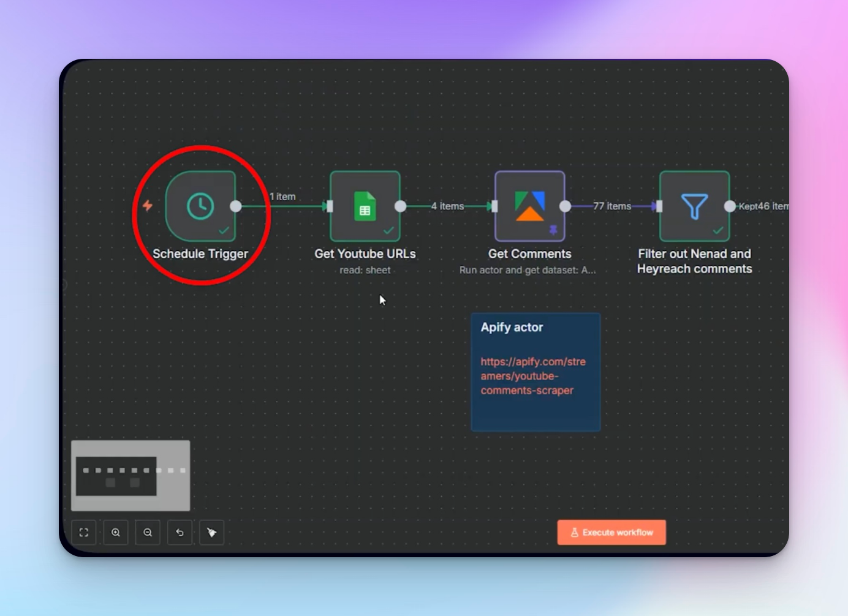Click the '4 items' connection label

click(x=447, y=206)
